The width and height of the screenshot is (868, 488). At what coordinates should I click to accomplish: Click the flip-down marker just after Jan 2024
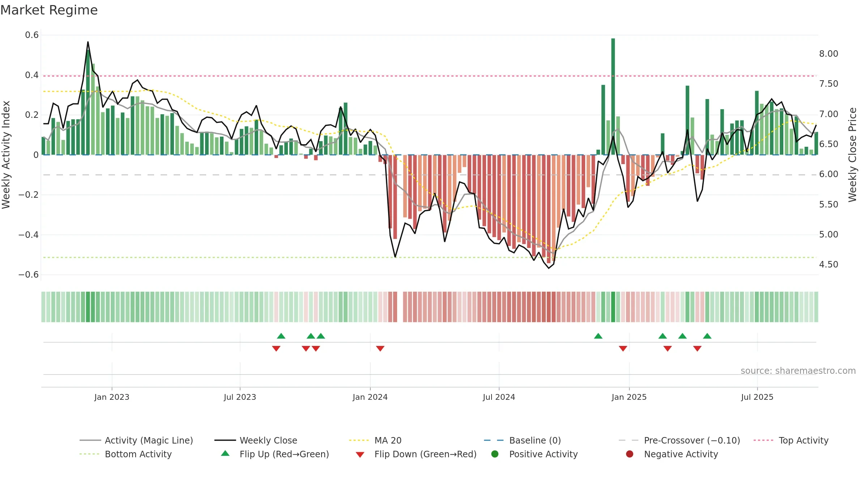pyautogui.click(x=380, y=348)
